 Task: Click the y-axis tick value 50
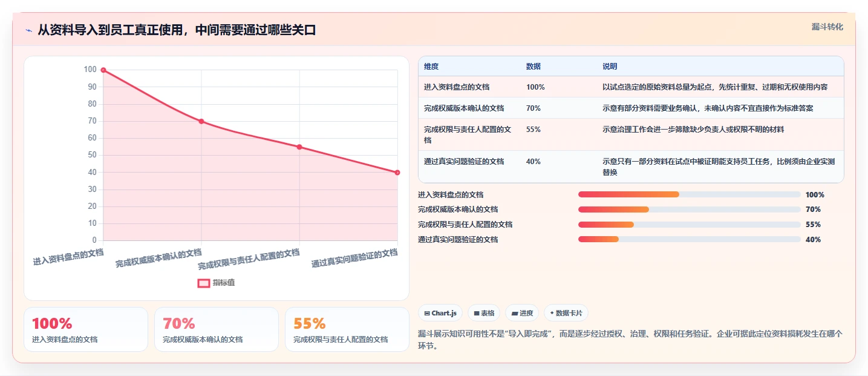[x=92, y=156]
